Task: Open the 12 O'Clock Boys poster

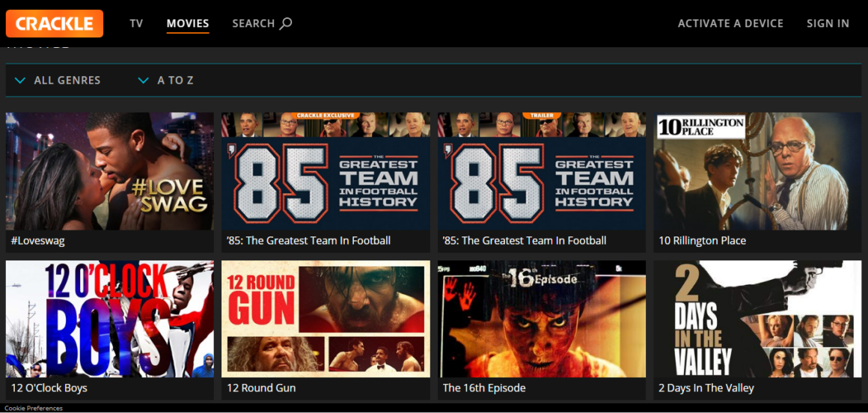Action: coord(109,319)
